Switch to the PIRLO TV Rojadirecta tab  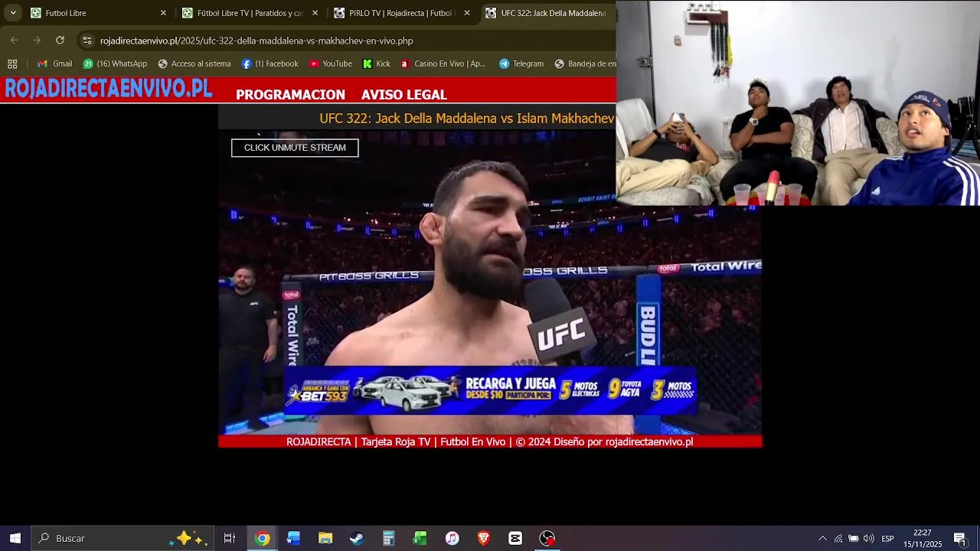click(401, 13)
